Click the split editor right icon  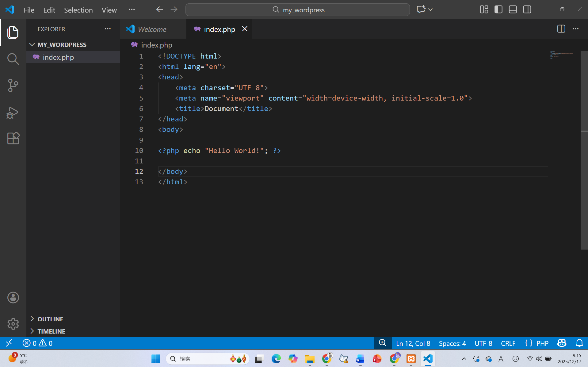tap(561, 29)
